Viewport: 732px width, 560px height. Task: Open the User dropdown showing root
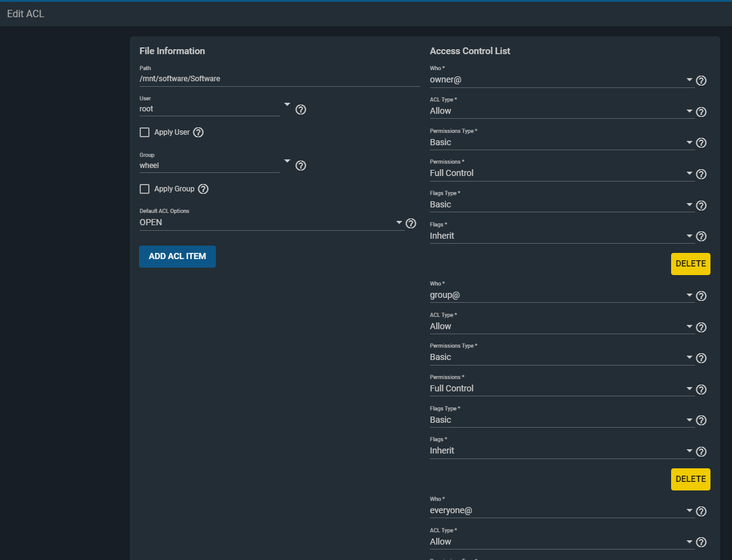pyautogui.click(x=209, y=109)
